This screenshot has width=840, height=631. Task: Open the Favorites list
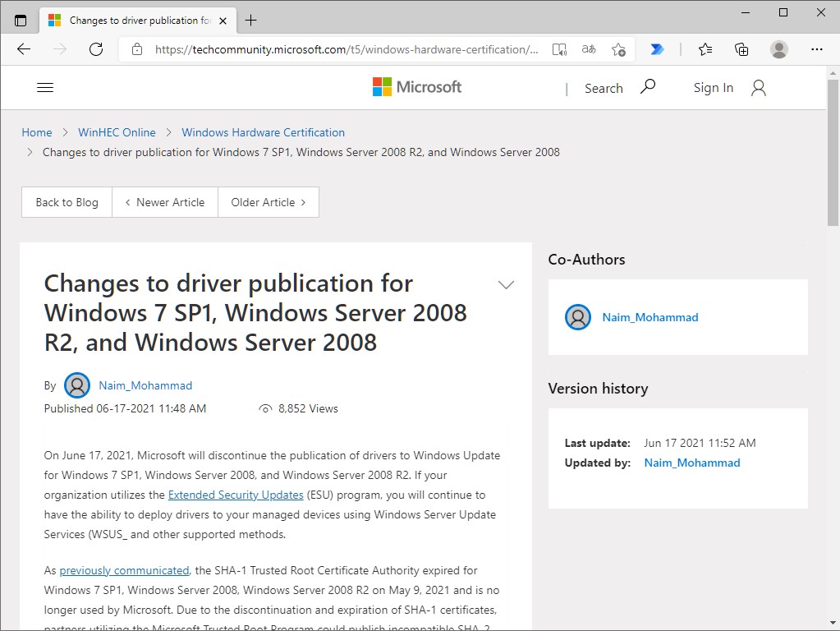pos(705,49)
